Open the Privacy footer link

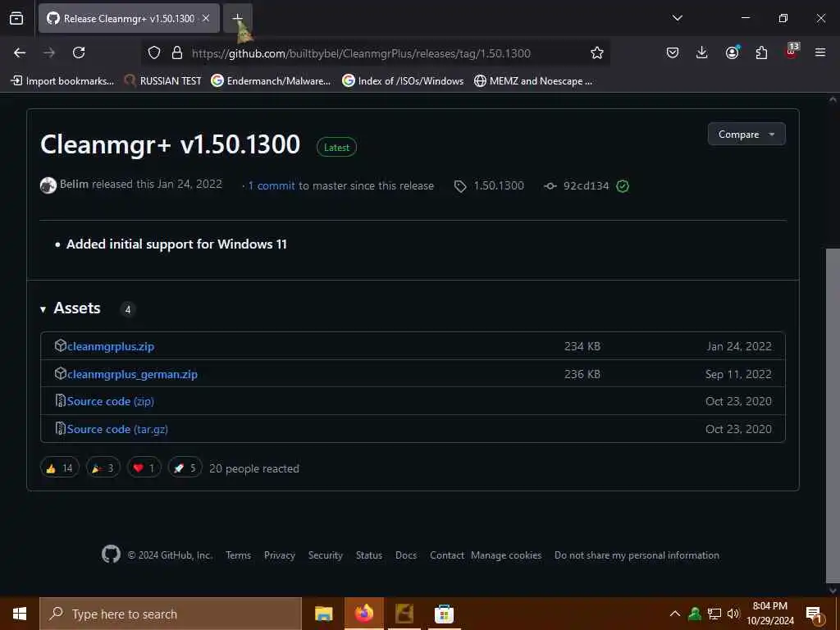(x=280, y=555)
